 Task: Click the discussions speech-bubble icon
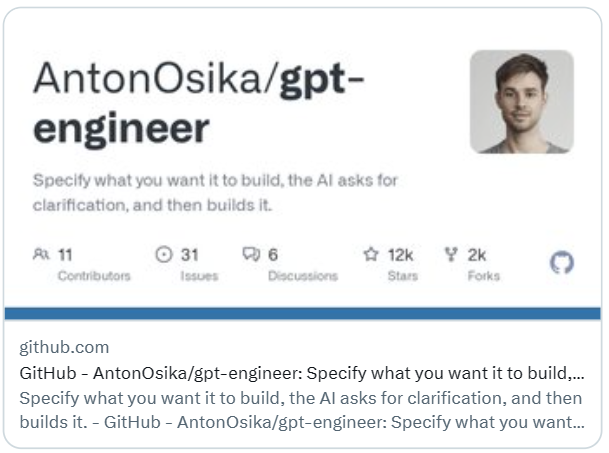pyautogui.click(x=251, y=254)
